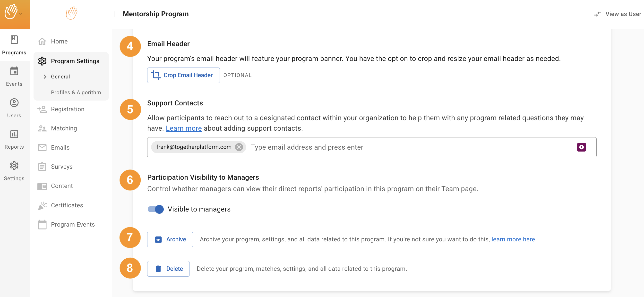The height and width of the screenshot is (297, 644).
Task: Select Profiles & Algorithm submenu item
Action: [x=76, y=92]
